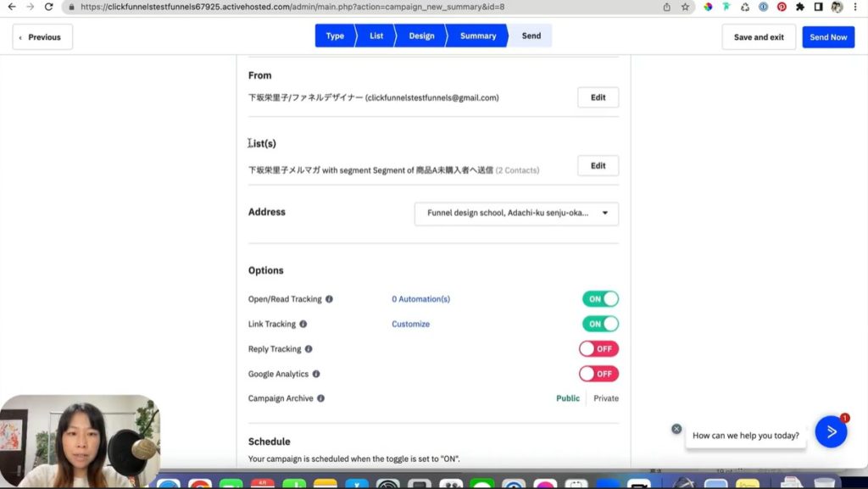Disable the Link Tracking toggle

(600, 324)
